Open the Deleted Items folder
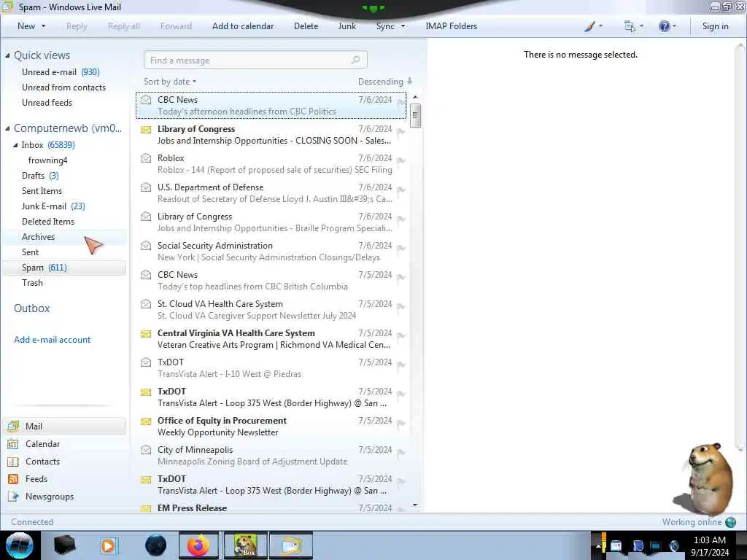747x560 pixels. click(x=47, y=221)
